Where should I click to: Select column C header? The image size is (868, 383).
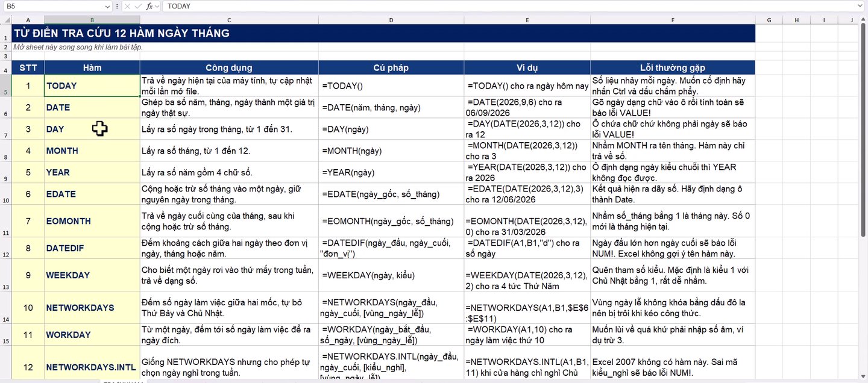[x=229, y=20]
